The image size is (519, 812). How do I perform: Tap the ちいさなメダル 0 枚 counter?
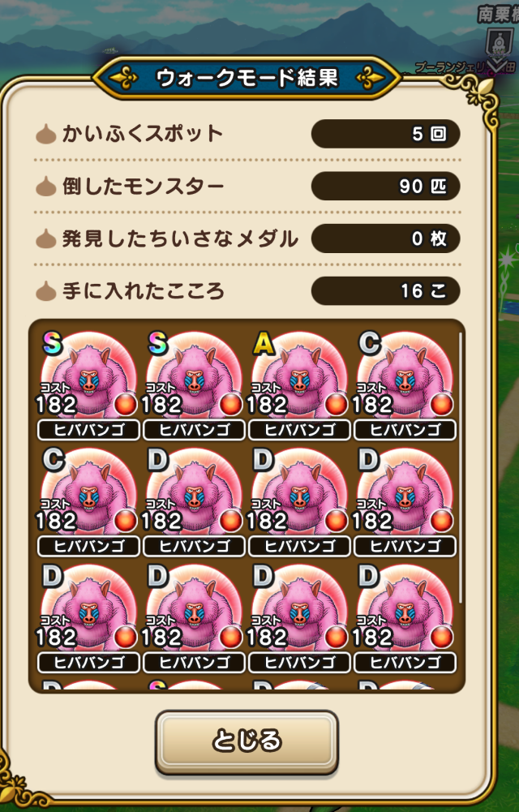point(385,238)
